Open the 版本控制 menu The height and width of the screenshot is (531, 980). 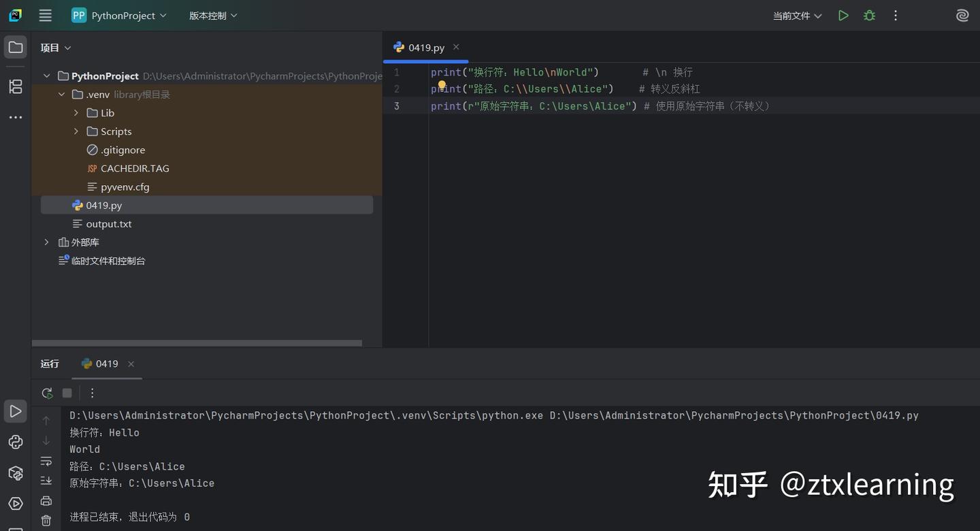click(213, 16)
